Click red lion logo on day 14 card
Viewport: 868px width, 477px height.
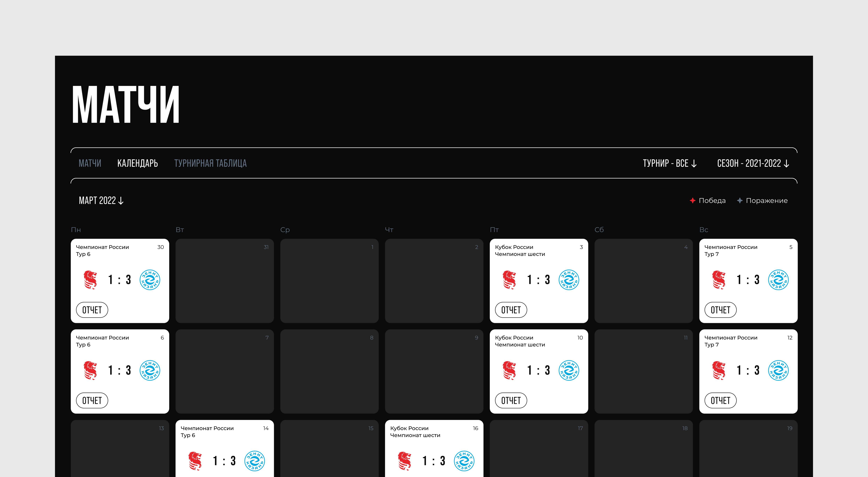coord(195,461)
